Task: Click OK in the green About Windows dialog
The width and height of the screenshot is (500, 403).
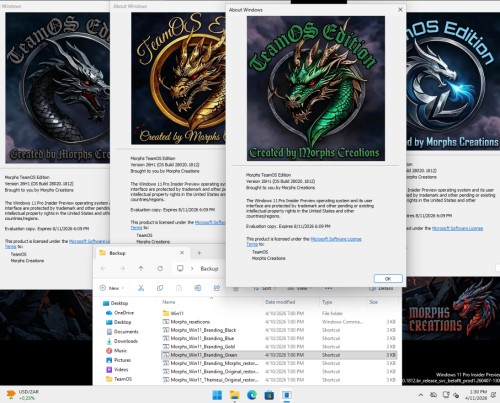Action: click(x=388, y=279)
